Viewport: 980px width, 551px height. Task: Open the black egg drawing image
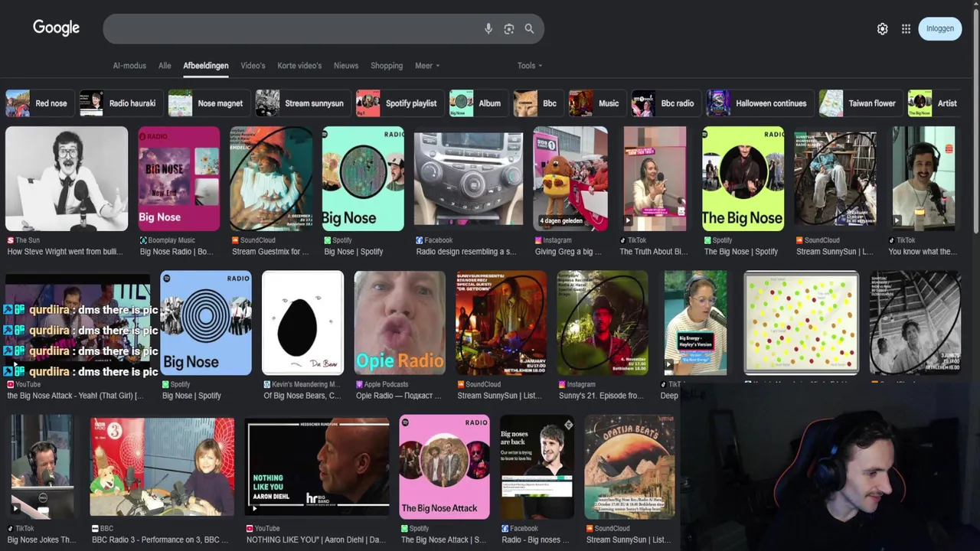click(x=302, y=322)
